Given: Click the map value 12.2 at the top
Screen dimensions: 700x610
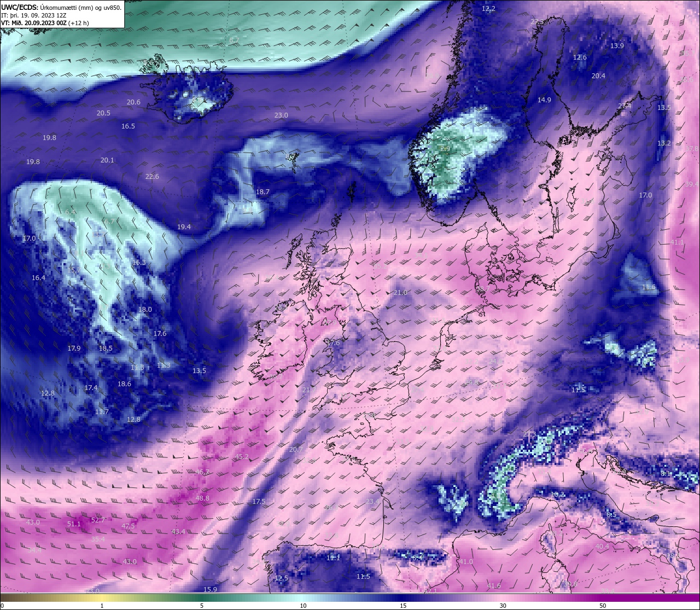Looking at the screenshot, I should point(488,9).
